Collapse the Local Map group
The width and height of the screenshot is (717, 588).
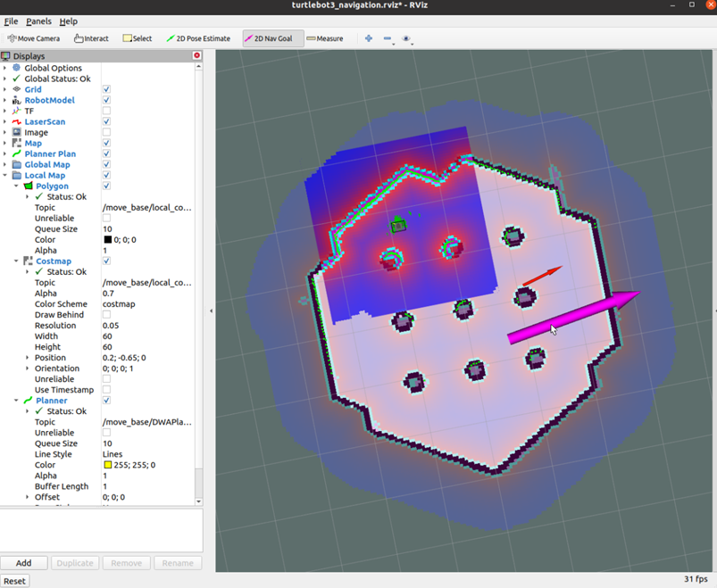[x=5, y=176]
